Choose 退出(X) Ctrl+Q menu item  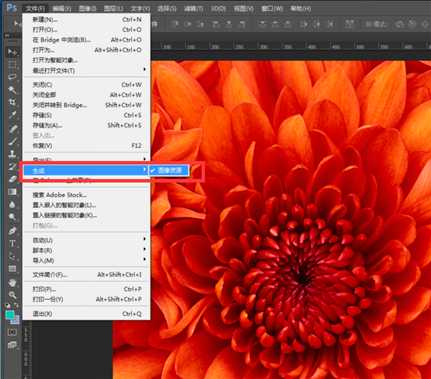[x=87, y=314]
